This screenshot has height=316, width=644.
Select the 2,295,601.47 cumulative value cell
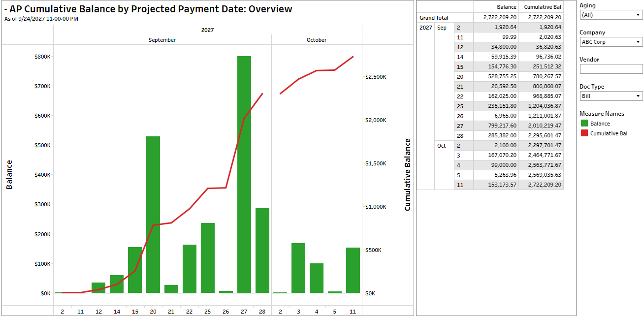[541, 135]
